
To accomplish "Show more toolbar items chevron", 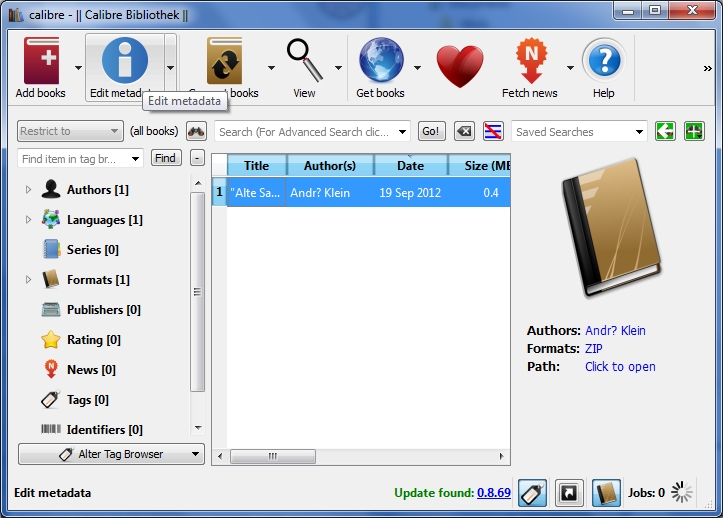I will pos(707,68).
